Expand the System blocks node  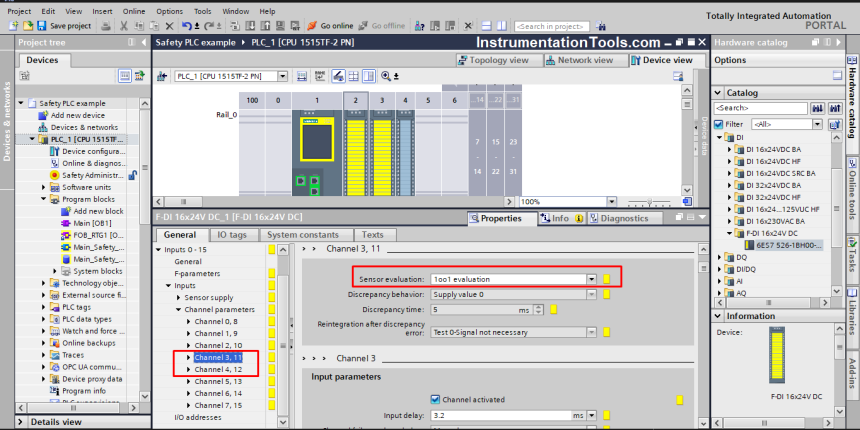[55, 271]
